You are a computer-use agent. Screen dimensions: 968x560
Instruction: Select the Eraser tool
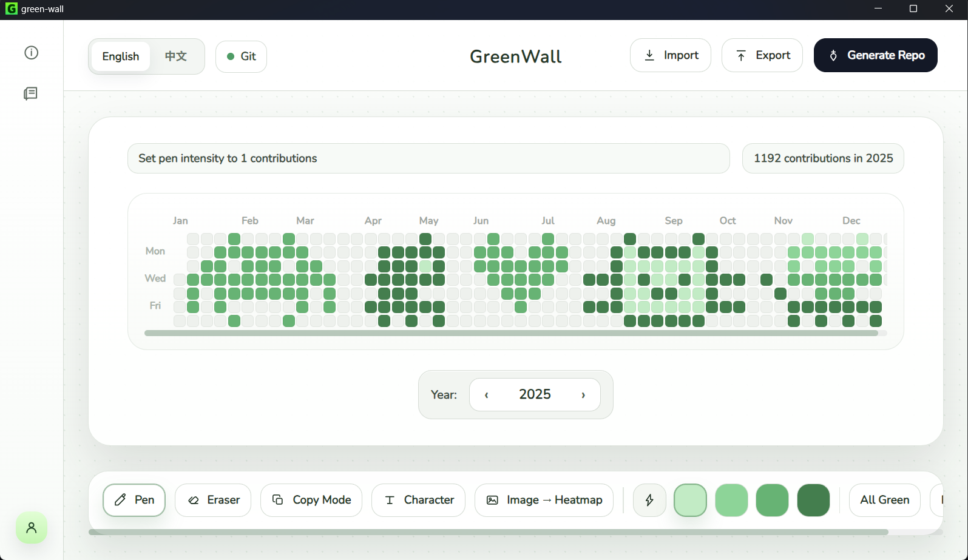pyautogui.click(x=213, y=500)
